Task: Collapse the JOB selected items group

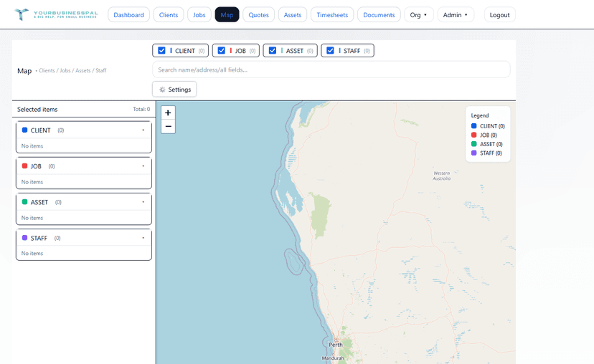Action: click(143, 166)
